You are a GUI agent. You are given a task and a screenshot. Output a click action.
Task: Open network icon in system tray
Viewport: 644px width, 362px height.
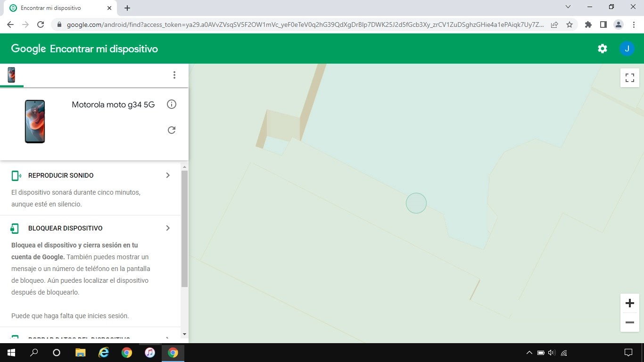tap(564, 353)
